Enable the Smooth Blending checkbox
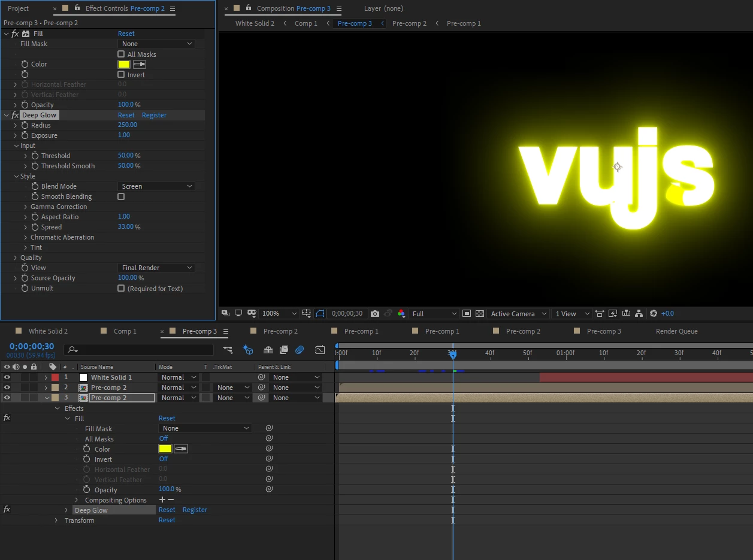 tap(121, 196)
